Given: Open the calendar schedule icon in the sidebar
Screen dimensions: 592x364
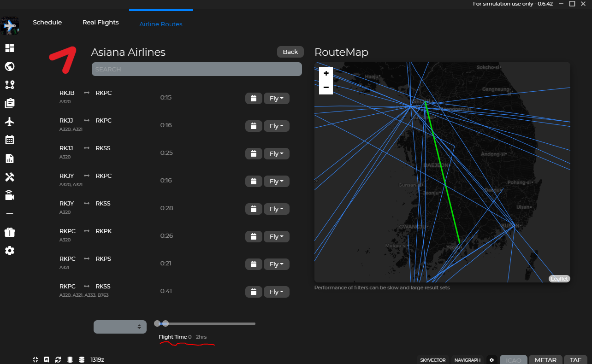Looking at the screenshot, I should [x=10, y=140].
